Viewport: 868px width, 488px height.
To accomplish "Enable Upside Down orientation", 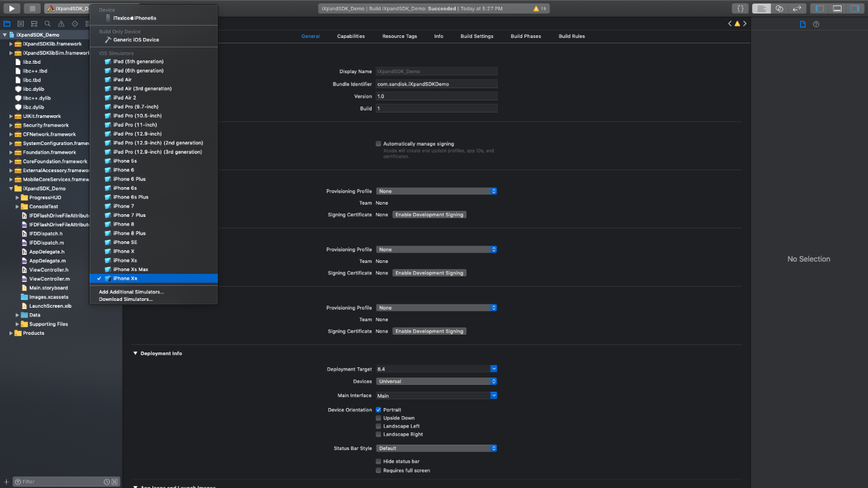I will (x=378, y=418).
